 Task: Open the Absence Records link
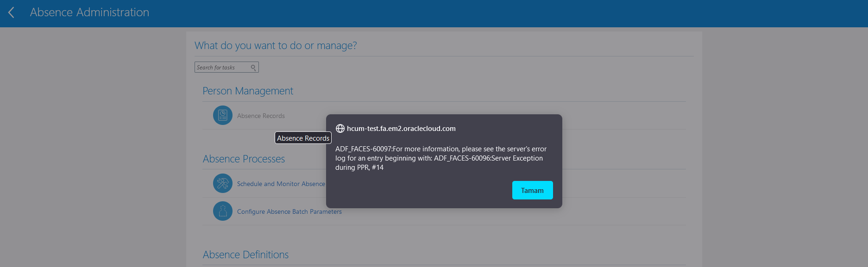tap(261, 116)
